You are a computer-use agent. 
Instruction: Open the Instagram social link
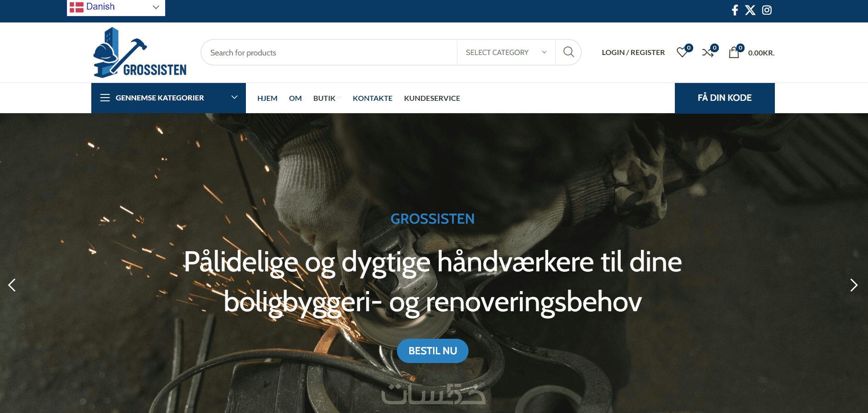(x=767, y=10)
